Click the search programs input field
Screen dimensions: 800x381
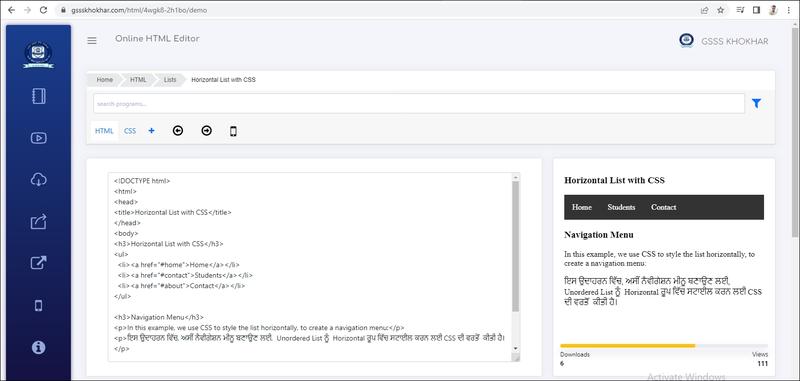(x=419, y=104)
